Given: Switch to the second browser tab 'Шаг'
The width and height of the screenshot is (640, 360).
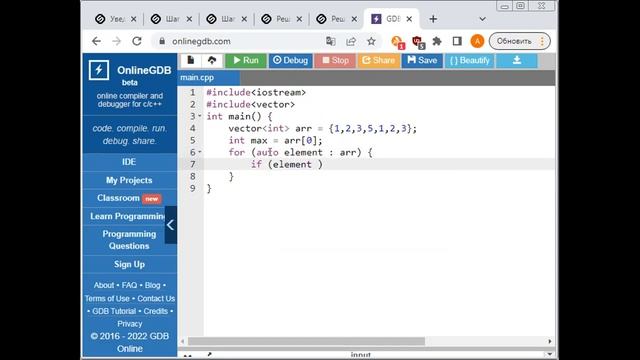Looking at the screenshot, I should 171,19.
